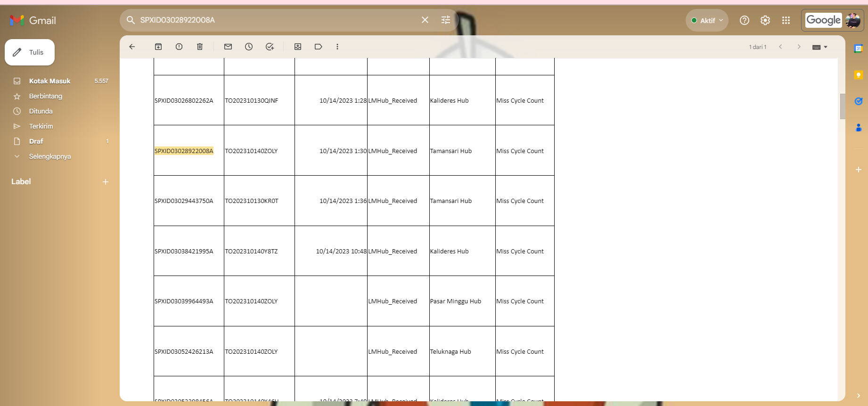868x406 pixels.
Task: Get add-ons with the plus icon
Action: pyautogui.click(x=859, y=170)
